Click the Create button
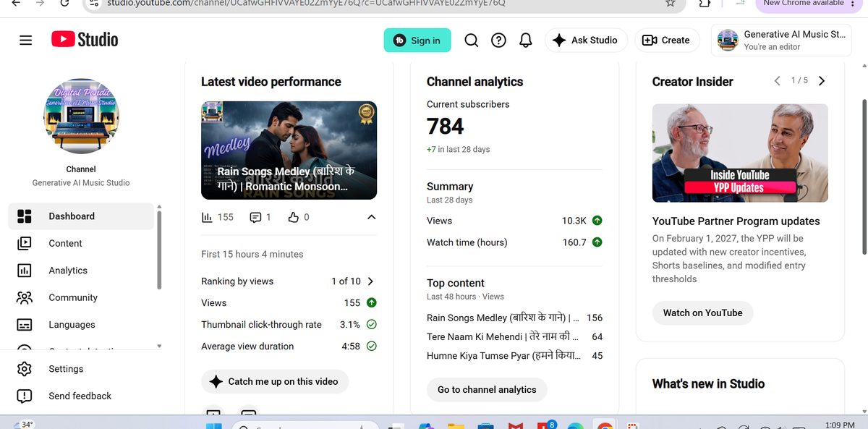Image resolution: width=868 pixels, height=429 pixels. tap(667, 41)
